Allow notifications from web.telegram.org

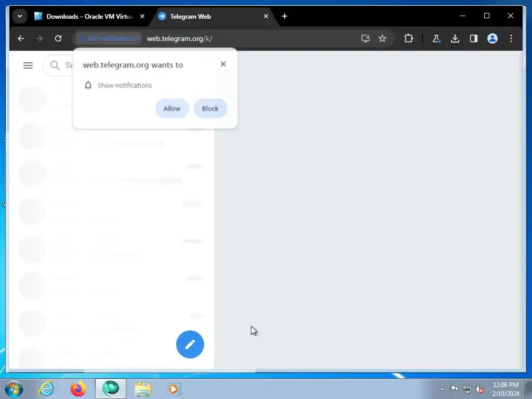click(172, 109)
